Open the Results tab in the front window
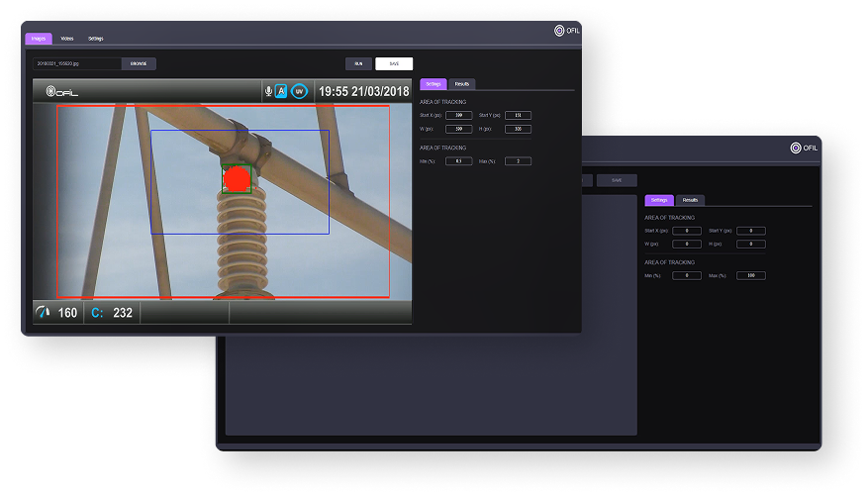 [462, 84]
